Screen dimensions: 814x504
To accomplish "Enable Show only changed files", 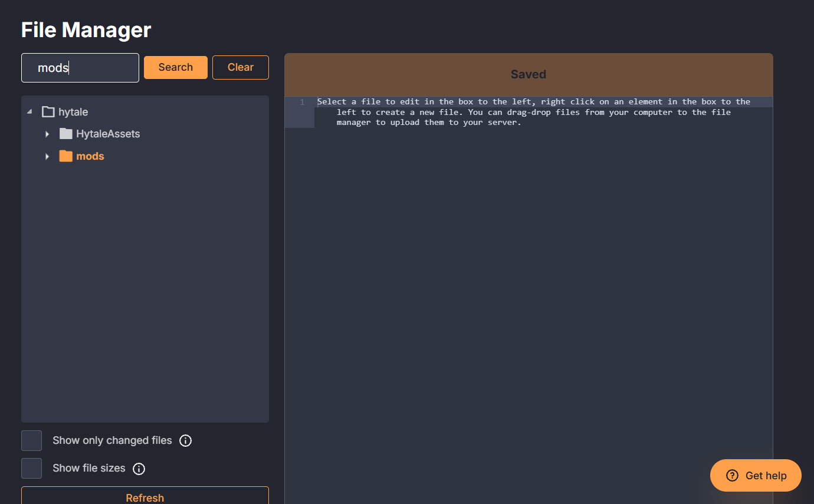I will tap(31, 440).
